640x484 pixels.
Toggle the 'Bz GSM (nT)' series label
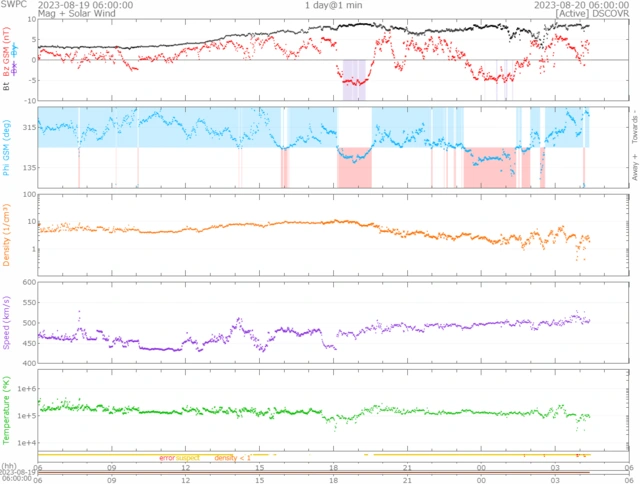click(x=6, y=52)
